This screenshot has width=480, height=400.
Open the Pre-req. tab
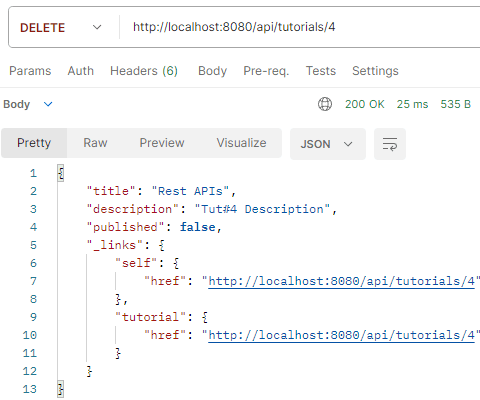(266, 71)
